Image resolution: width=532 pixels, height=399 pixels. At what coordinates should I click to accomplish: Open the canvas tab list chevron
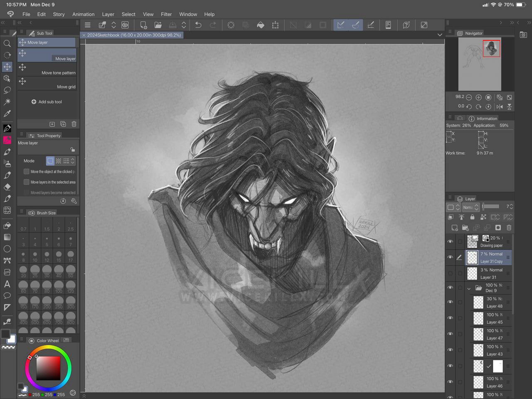pos(440,35)
